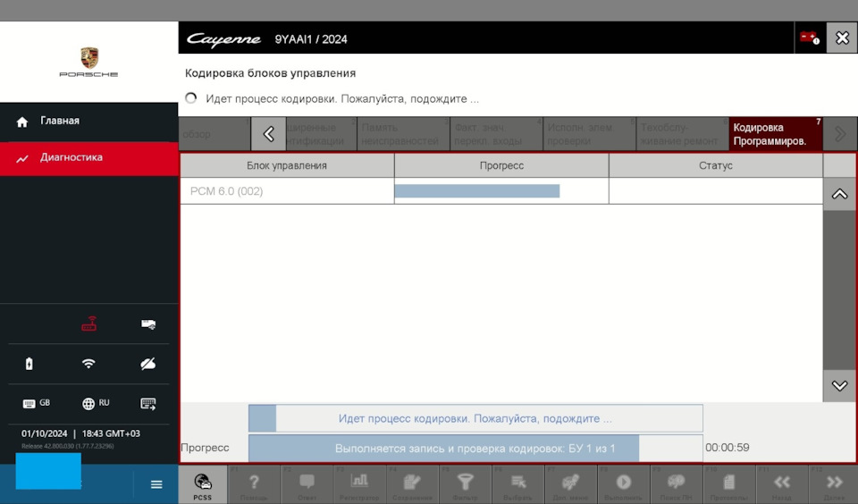This screenshot has width=858, height=504.
Task: Switch to Обзор tab
Action: 214,134
